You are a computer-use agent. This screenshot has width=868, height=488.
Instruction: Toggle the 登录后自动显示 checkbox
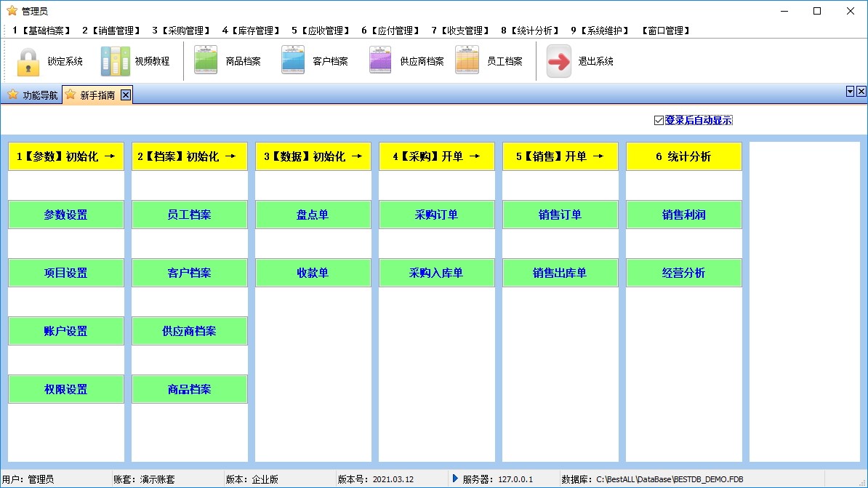(x=659, y=120)
